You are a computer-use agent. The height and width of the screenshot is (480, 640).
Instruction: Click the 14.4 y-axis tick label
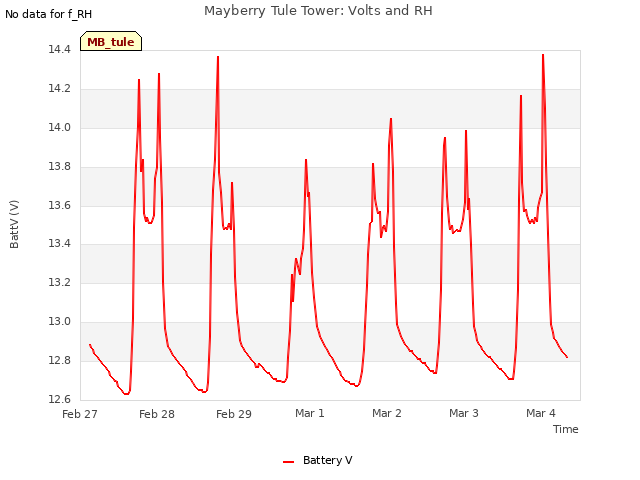[x=59, y=49]
